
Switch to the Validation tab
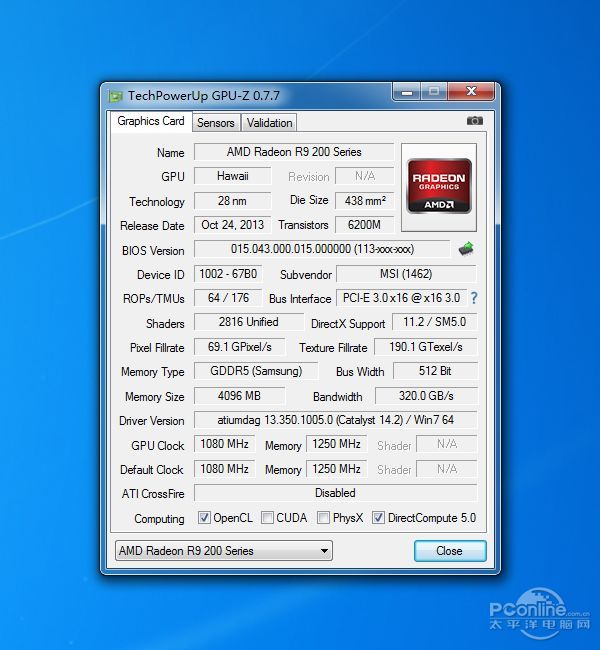(270, 123)
